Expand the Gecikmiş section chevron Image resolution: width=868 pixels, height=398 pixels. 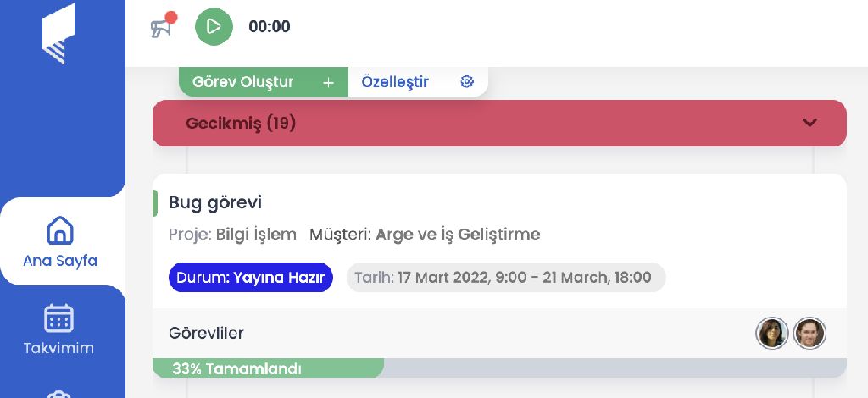(810, 123)
